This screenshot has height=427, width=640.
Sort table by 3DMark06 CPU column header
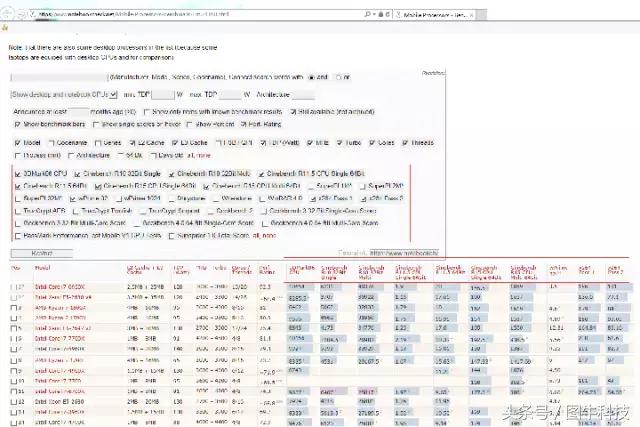tap(302, 269)
